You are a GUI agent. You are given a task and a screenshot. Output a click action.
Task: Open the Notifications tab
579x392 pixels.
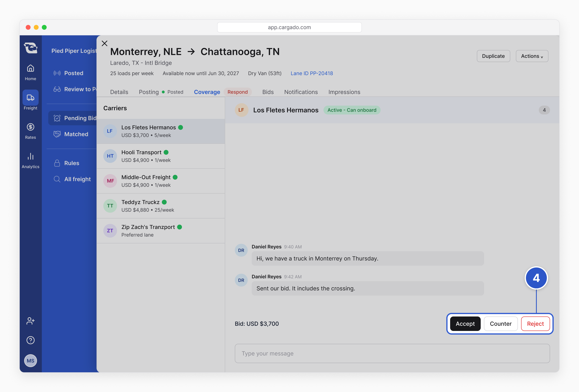[x=301, y=92]
